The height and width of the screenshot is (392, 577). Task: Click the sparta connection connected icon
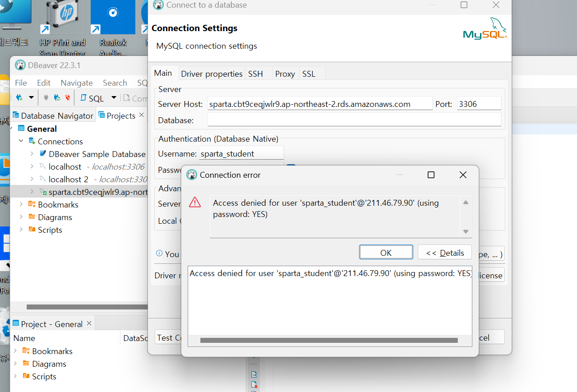coord(43,192)
